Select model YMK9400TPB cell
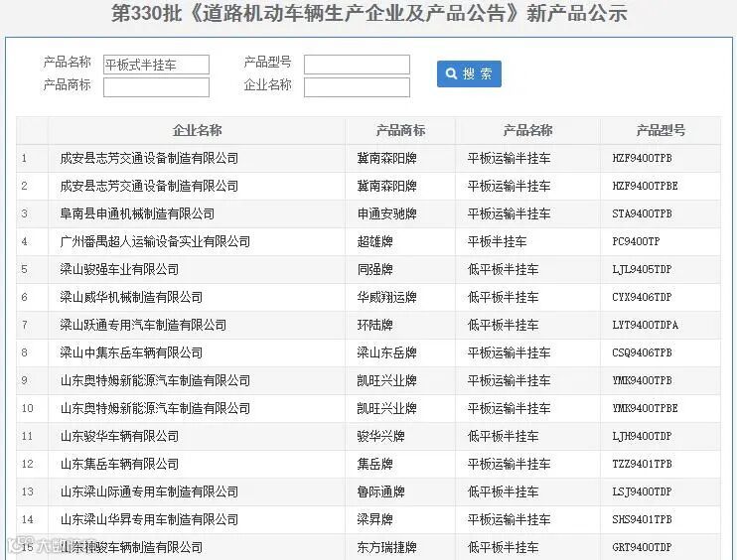This screenshot has width=737, height=560. click(661, 380)
